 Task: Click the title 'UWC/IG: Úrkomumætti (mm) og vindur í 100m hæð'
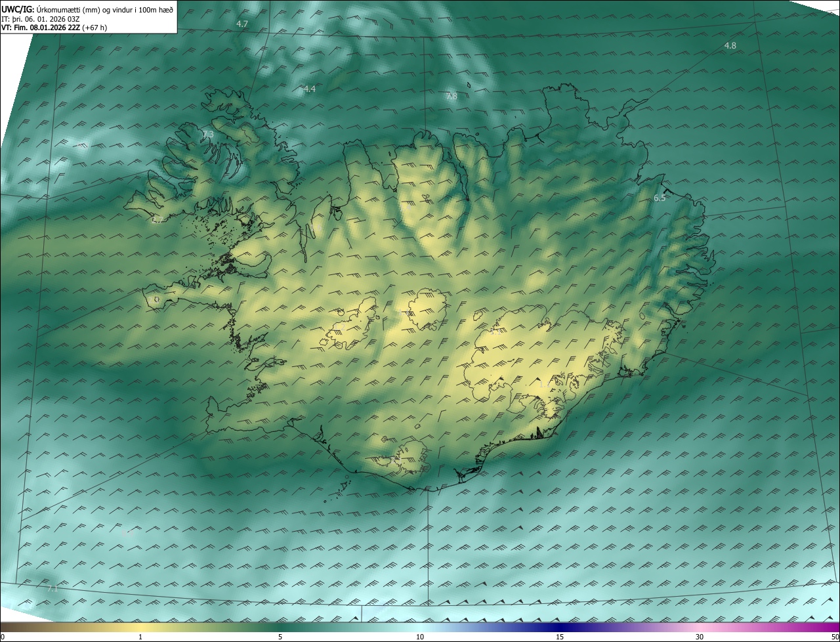click(87, 9)
